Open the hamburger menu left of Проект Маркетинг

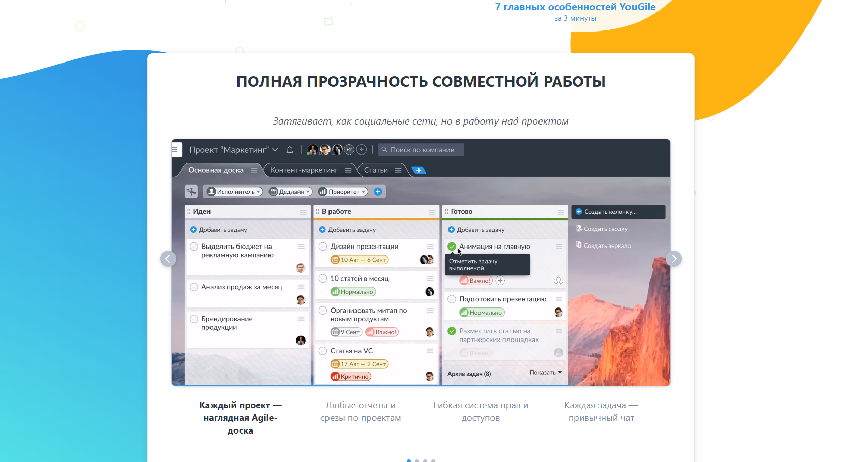(x=176, y=150)
